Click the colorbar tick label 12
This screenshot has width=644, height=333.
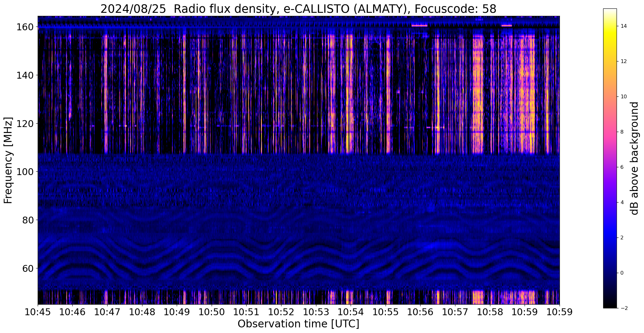pos(624,61)
